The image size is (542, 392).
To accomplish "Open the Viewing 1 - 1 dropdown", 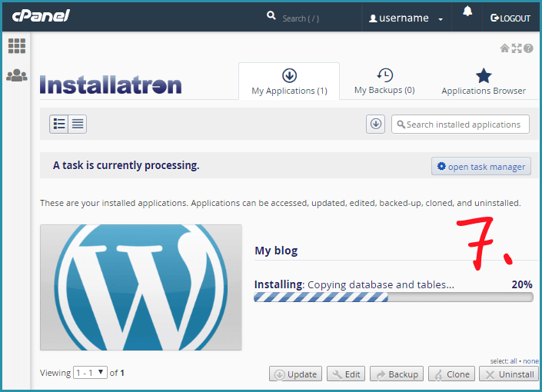I will click(x=90, y=373).
